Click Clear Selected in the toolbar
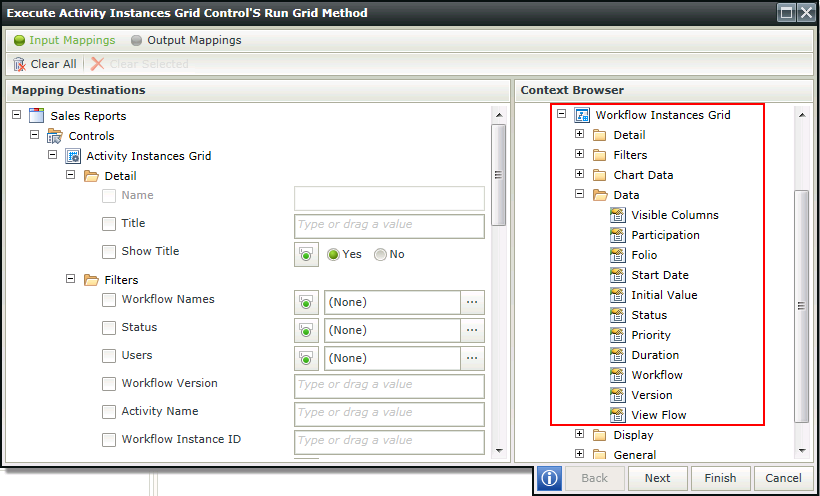This screenshot has width=820, height=496. pos(140,64)
